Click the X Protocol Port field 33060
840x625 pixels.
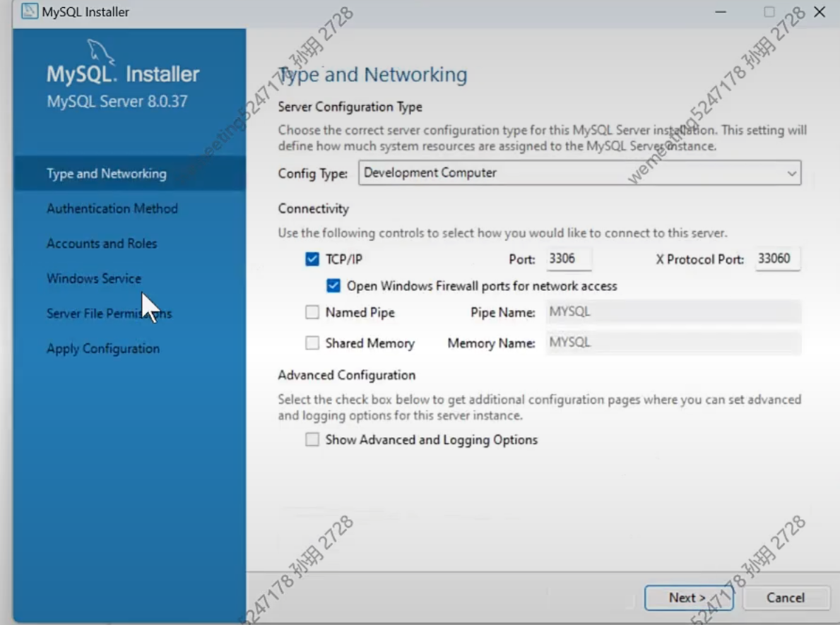click(777, 259)
